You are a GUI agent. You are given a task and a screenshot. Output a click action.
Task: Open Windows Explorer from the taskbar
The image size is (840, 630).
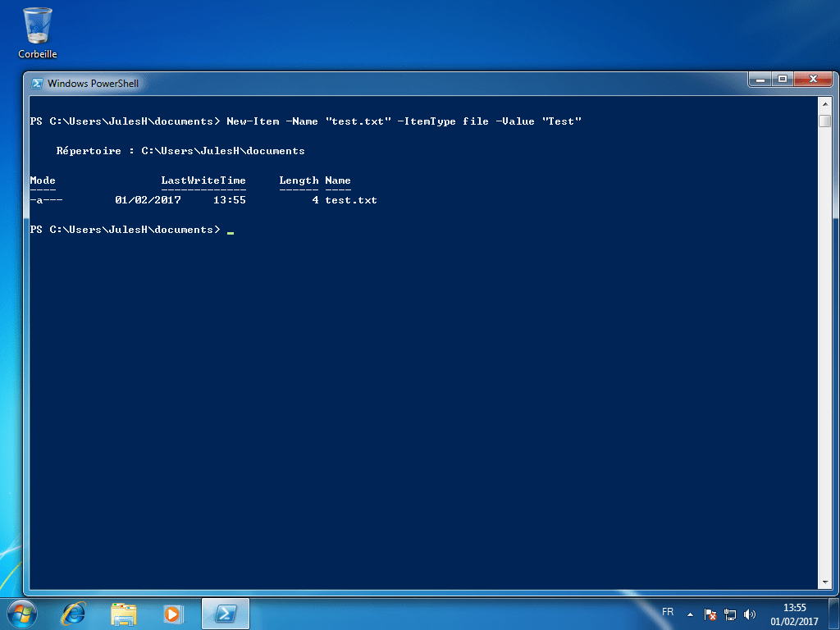click(x=124, y=612)
